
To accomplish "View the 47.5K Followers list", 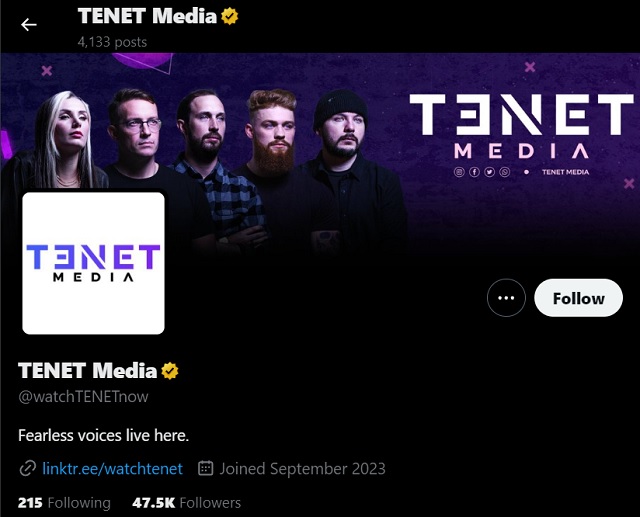I will pos(187,503).
